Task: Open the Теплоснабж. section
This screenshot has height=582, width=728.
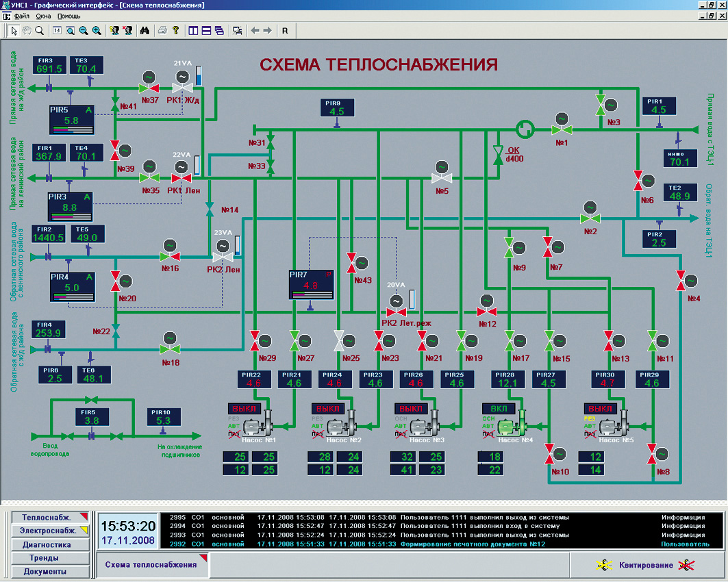Action: click(50, 518)
